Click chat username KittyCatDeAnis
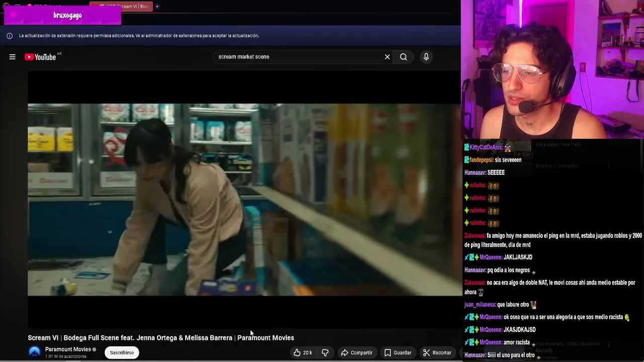 486,147
